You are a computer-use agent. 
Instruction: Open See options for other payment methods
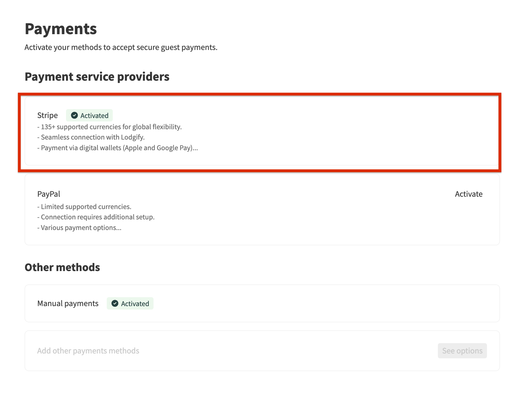pos(462,351)
